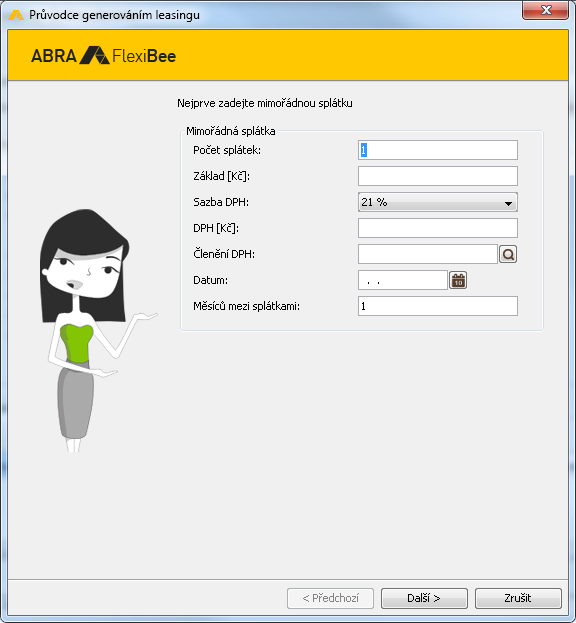Click into the DPH [Kč] field
The width and height of the screenshot is (576, 623).
[438, 228]
